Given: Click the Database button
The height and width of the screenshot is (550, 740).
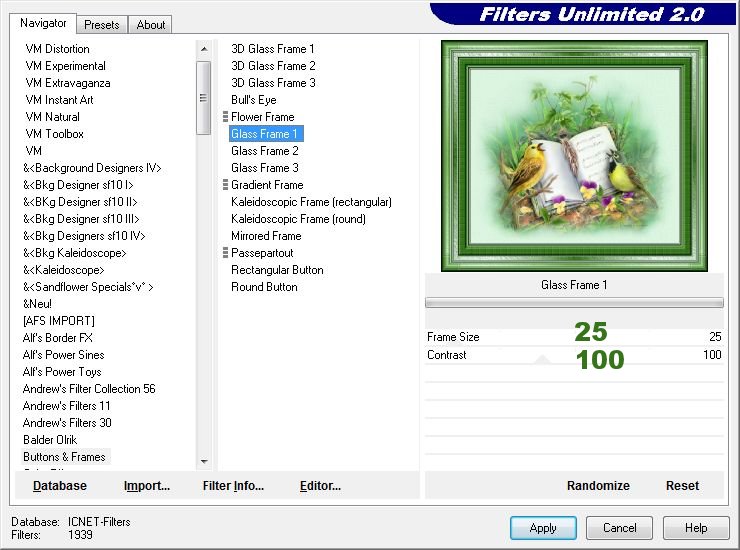Looking at the screenshot, I should 60,485.
